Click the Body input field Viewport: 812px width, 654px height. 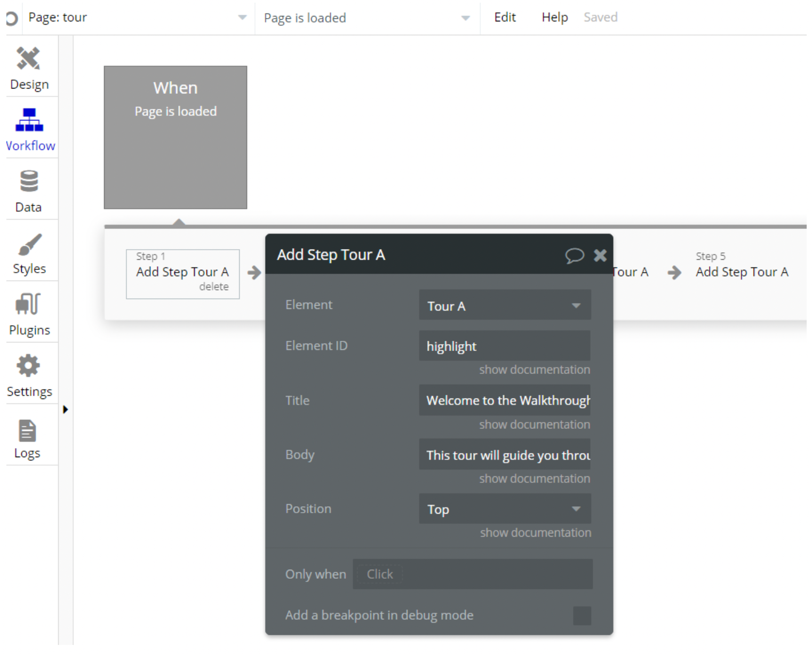click(x=505, y=454)
